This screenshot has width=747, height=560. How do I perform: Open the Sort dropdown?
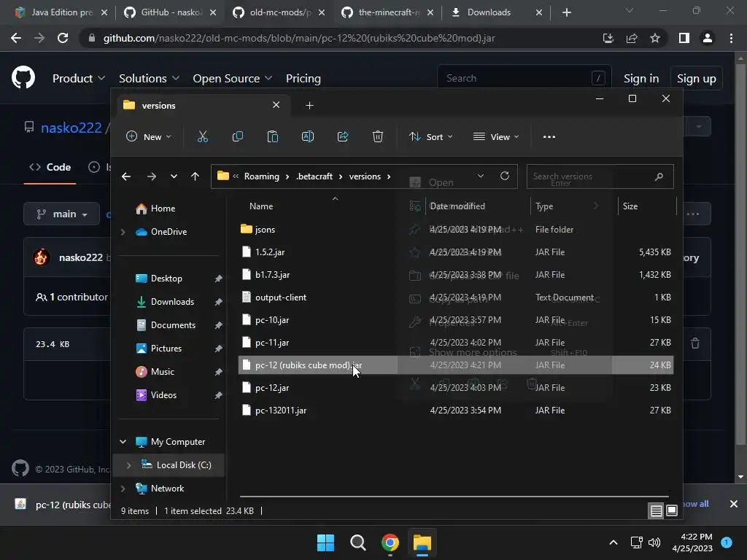pos(431,136)
